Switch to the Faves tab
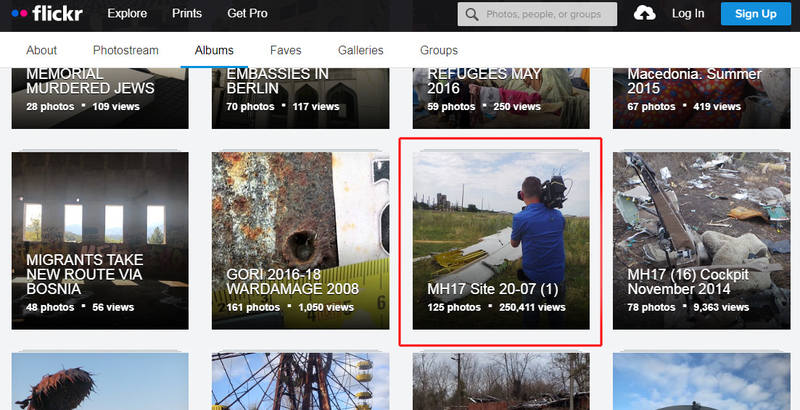 pyautogui.click(x=286, y=50)
